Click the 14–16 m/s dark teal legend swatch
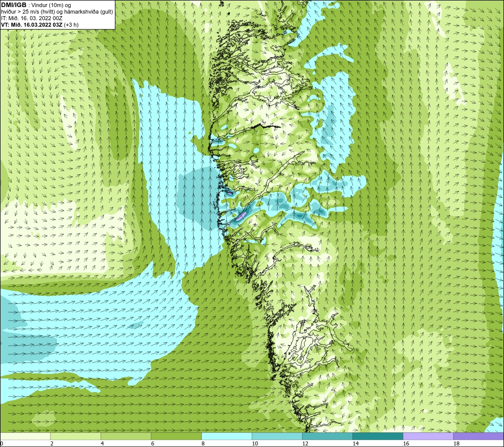The width and height of the screenshot is (504, 447). 377,436
